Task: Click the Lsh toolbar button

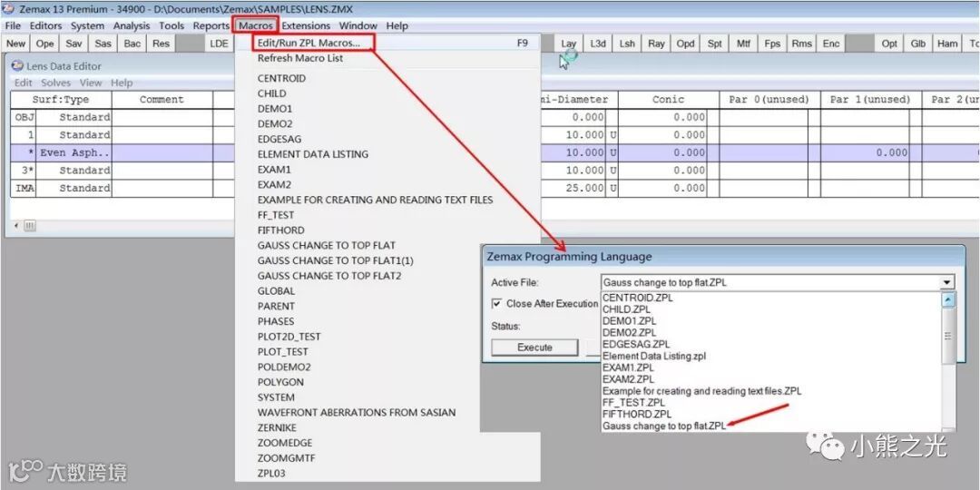Action: [x=627, y=44]
